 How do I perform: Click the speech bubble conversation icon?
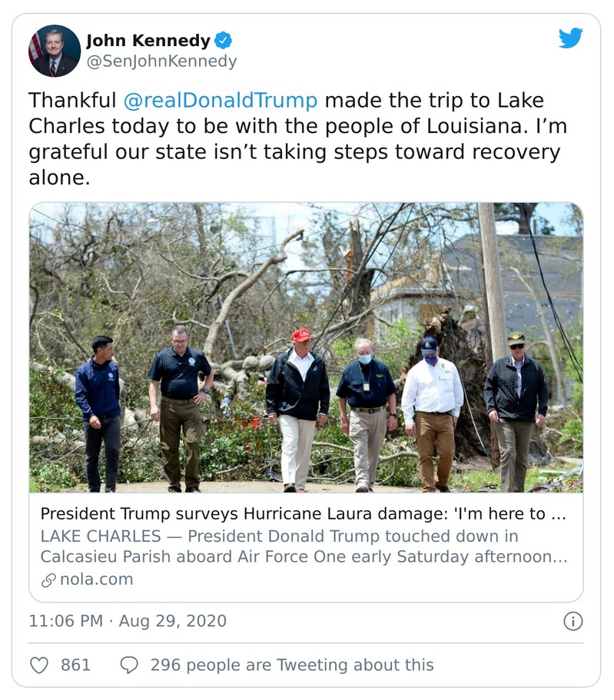click(x=131, y=665)
